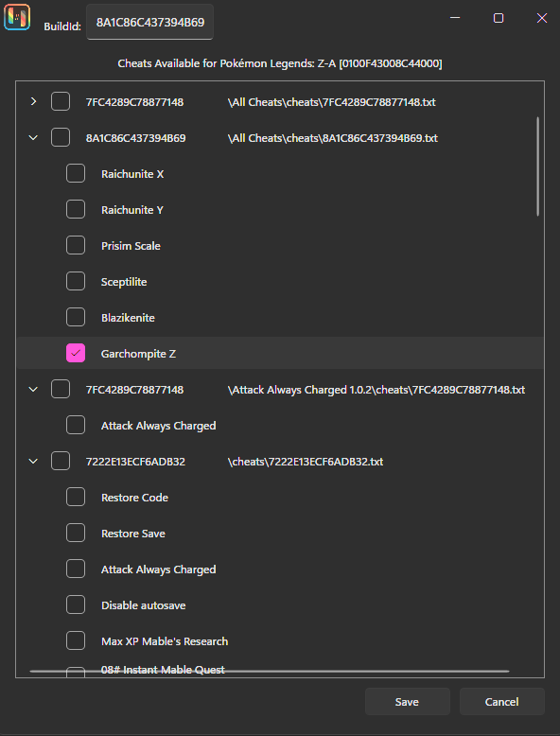The height and width of the screenshot is (736, 560).
Task: Collapse the 7222E13ECF6ADB32 cheat group
Action: [x=33, y=461]
